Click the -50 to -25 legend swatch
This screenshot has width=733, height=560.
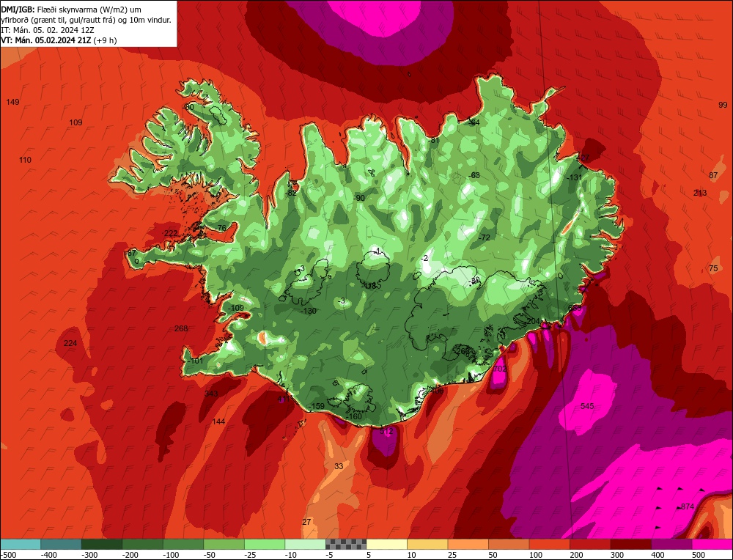pyautogui.click(x=224, y=544)
